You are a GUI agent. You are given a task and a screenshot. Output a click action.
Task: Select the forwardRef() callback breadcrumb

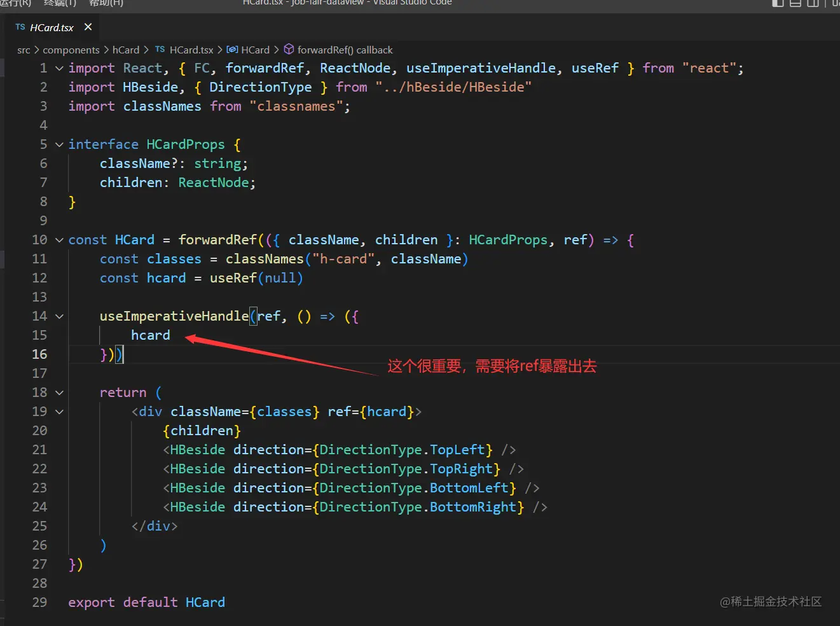(x=338, y=50)
